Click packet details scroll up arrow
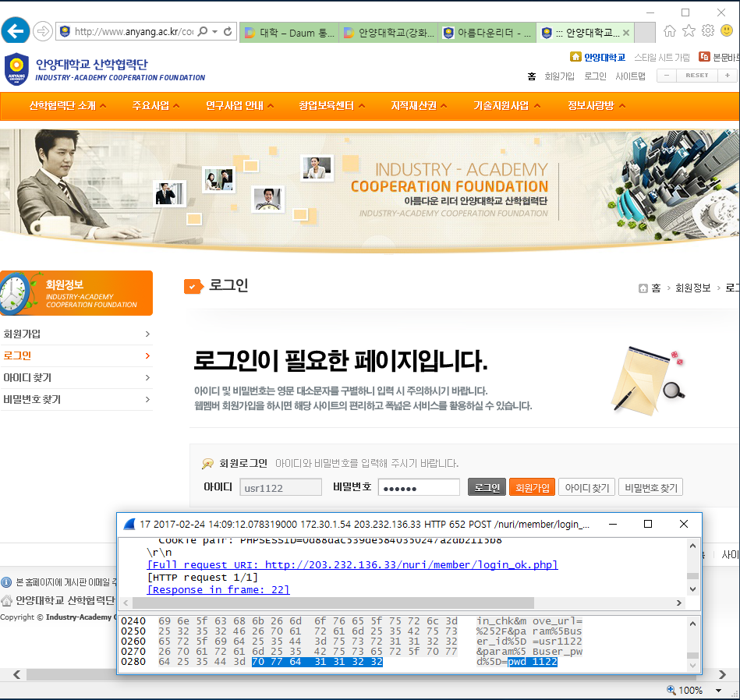 [x=692, y=546]
